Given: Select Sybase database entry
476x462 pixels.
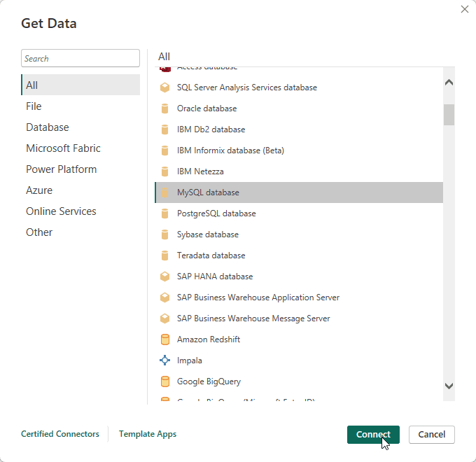Looking at the screenshot, I should click(x=299, y=234).
